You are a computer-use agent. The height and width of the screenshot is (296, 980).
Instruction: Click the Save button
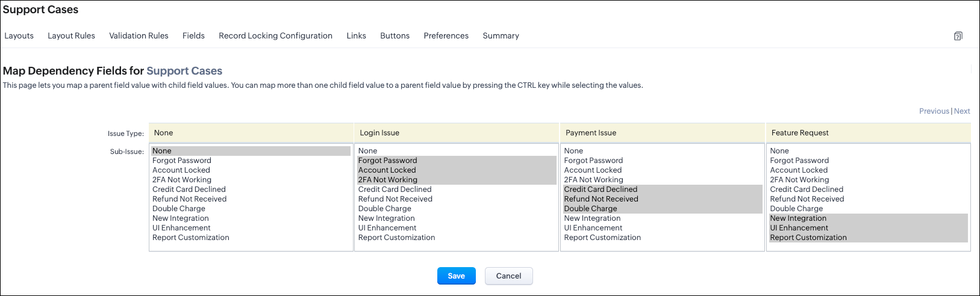[x=456, y=276]
